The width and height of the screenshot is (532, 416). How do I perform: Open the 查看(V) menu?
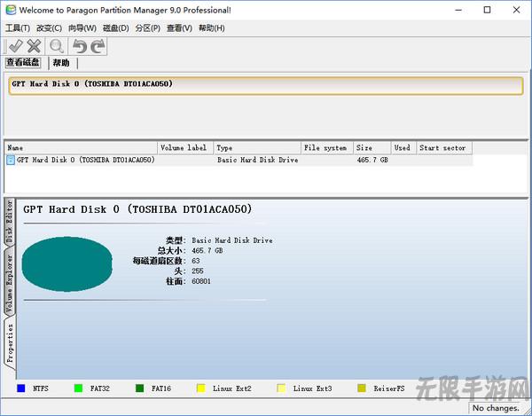coord(179,28)
